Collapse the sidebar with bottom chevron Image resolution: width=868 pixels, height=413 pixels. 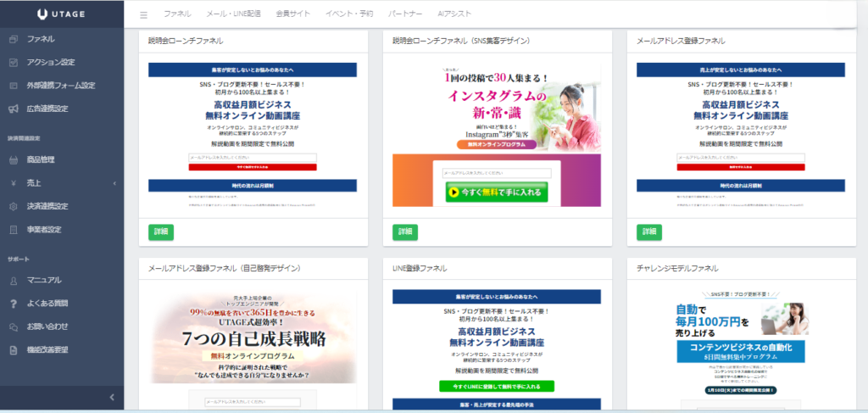pos(112,397)
